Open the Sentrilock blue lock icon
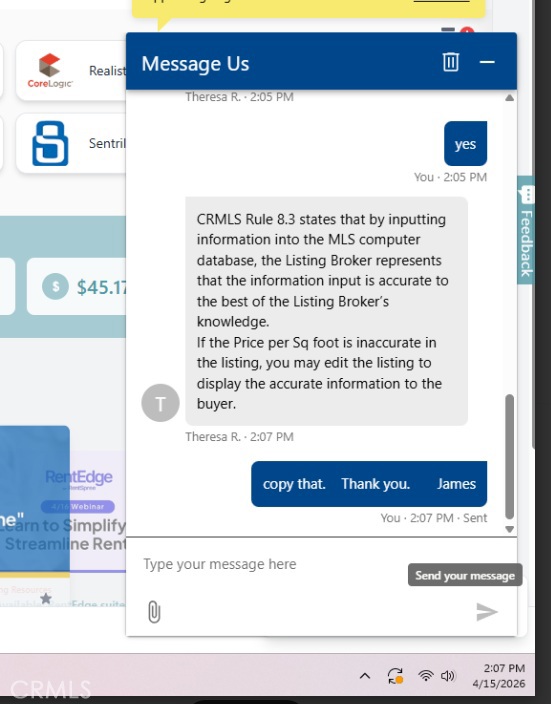Viewport: 551px width, 704px height. pos(50,143)
